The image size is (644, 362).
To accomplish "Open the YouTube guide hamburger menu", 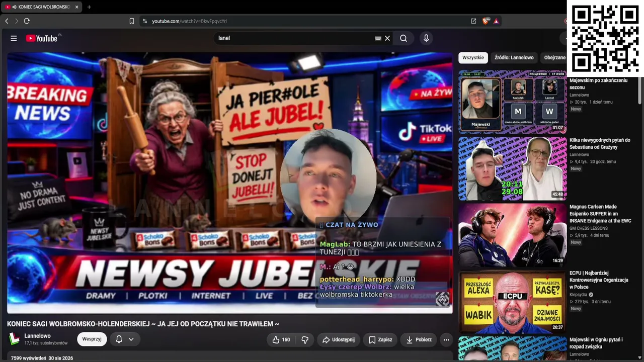I will [x=14, y=38].
